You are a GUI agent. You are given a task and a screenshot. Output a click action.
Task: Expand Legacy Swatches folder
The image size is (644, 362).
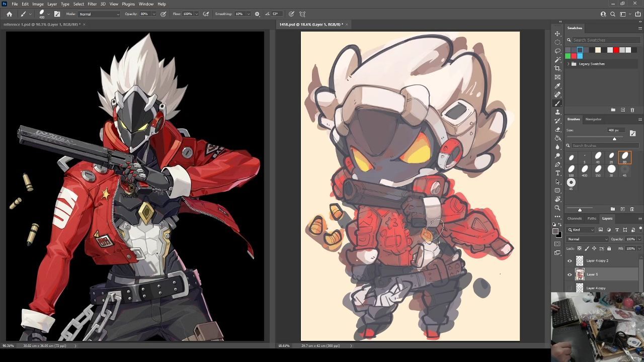569,64
